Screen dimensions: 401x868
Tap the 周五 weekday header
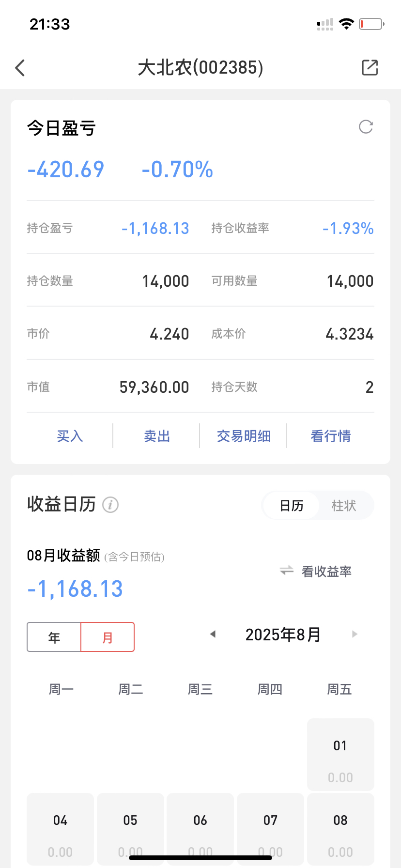coord(339,689)
